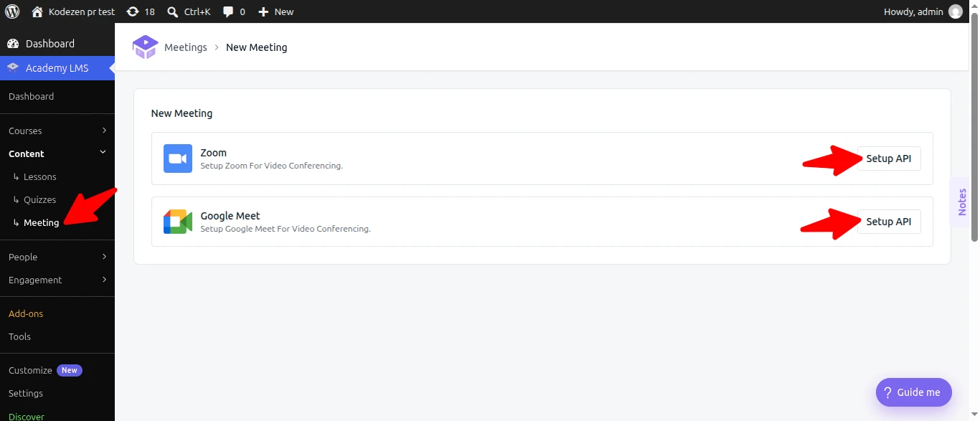Go to Meetings breadcrumb link
Image resolution: width=980 pixels, height=421 pixels.
[186, 47]
